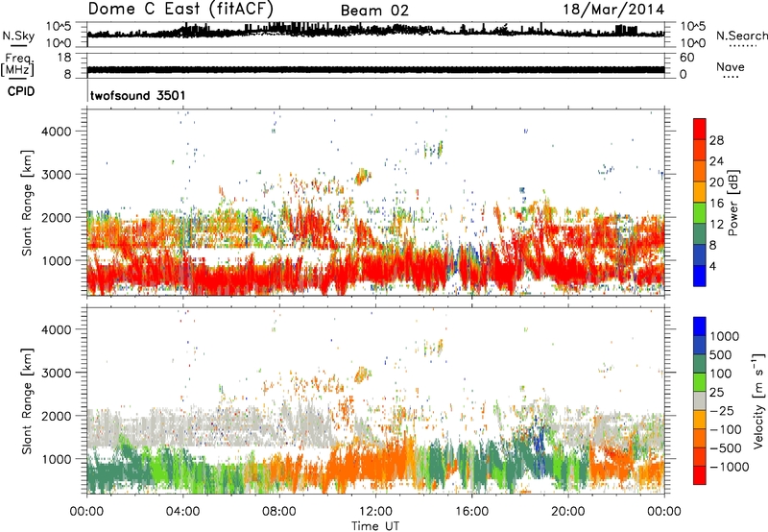Click the '20:00' time tick label
The width and height of the screenshot is (768, 532).
567,512
